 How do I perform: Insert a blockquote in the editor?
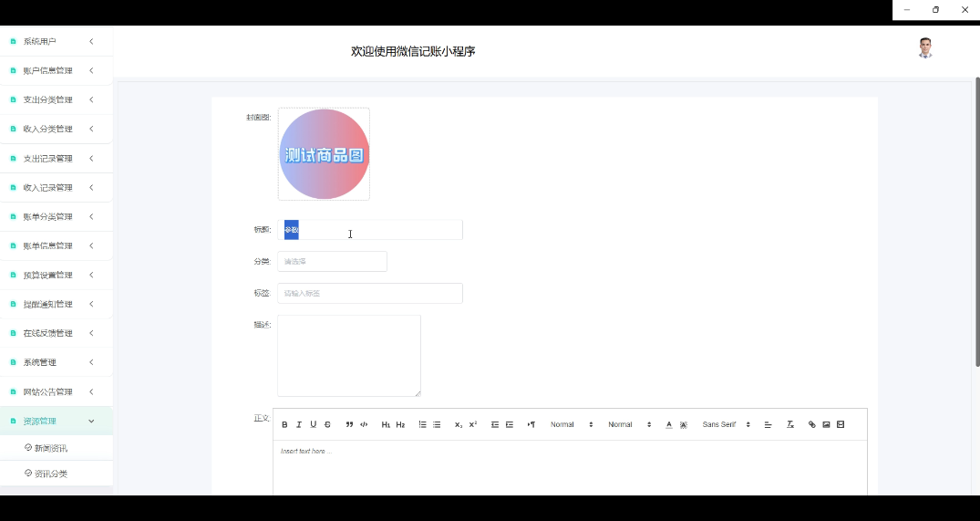tap(349, 424)
